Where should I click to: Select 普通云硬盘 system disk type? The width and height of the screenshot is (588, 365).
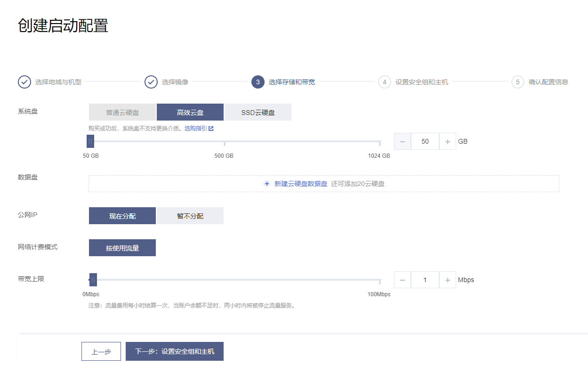click(122, 113)
